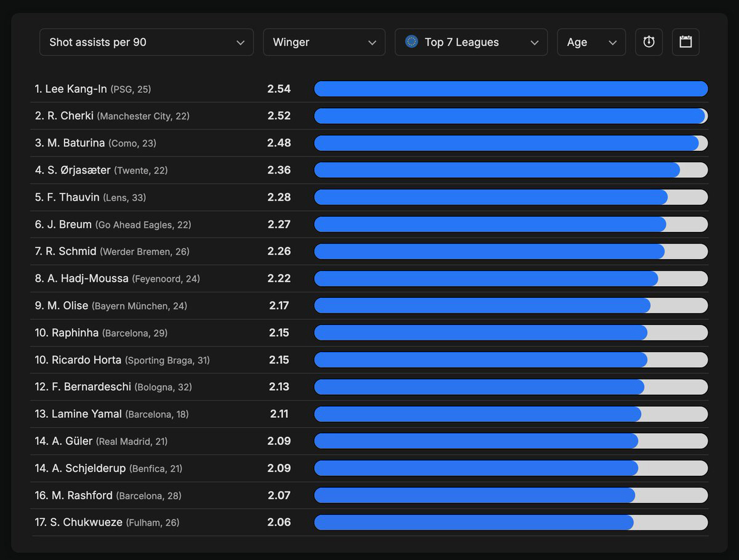This screenshot has width=739, height=560.
Task: Select Lee Kang-In player name
Action: 76,89
